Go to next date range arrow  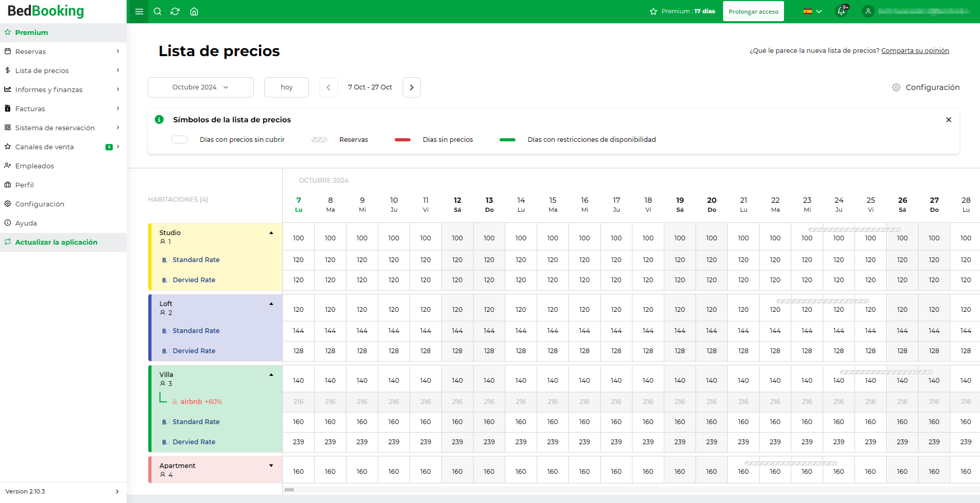point(412,87)
